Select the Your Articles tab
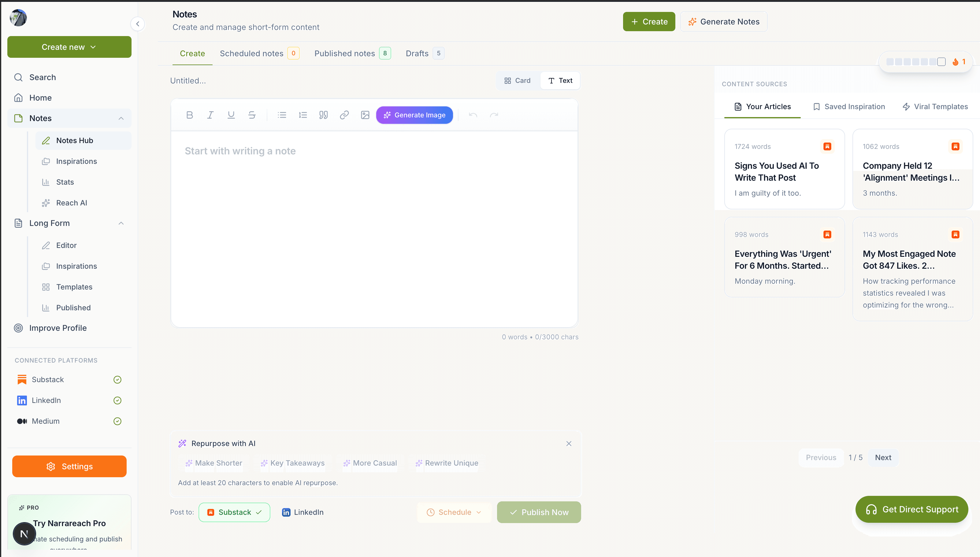 [763, 107]
